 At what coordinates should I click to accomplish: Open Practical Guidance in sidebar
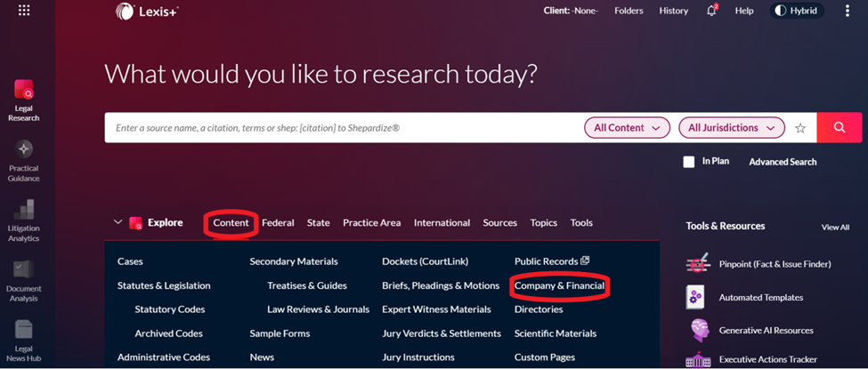click(x=24, y=161)
